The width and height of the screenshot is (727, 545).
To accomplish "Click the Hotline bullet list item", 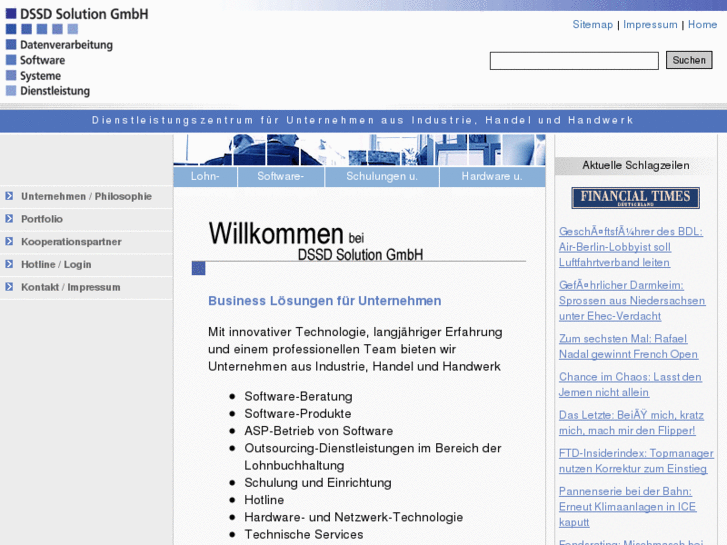I will click(x=264, y=500).
